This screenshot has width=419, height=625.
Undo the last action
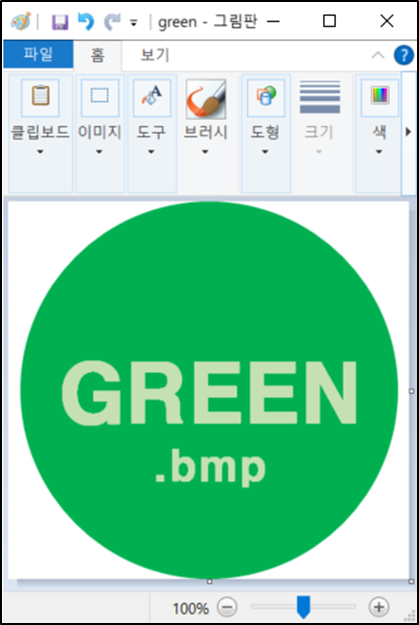pos(86,22)
